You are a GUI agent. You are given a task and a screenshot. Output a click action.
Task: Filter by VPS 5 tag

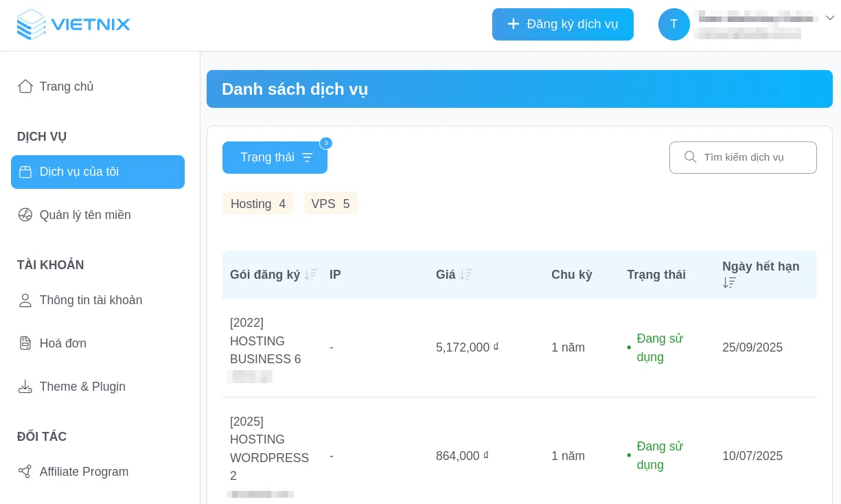click(x=331, y=203)
